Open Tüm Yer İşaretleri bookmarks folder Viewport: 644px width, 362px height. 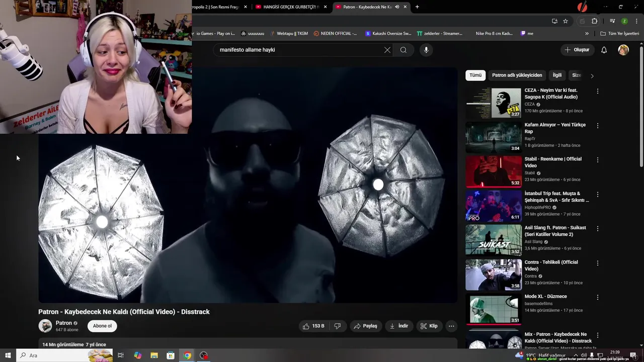tap(619, 34)
